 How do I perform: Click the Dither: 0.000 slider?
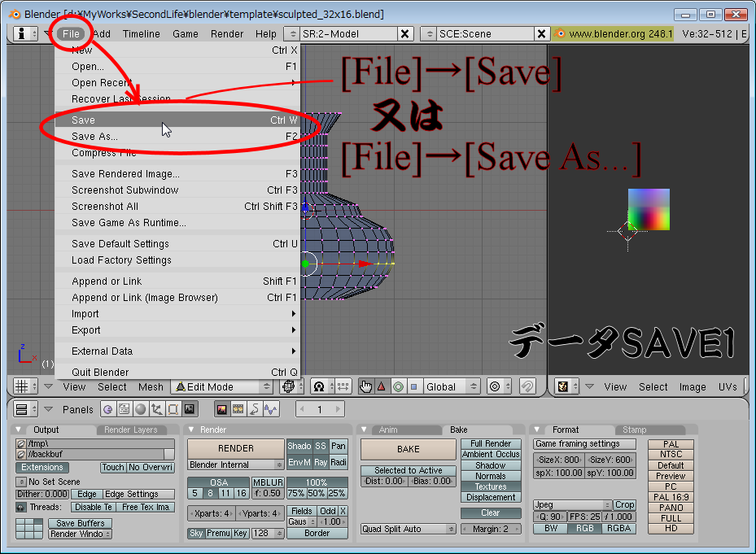(43, 495)
